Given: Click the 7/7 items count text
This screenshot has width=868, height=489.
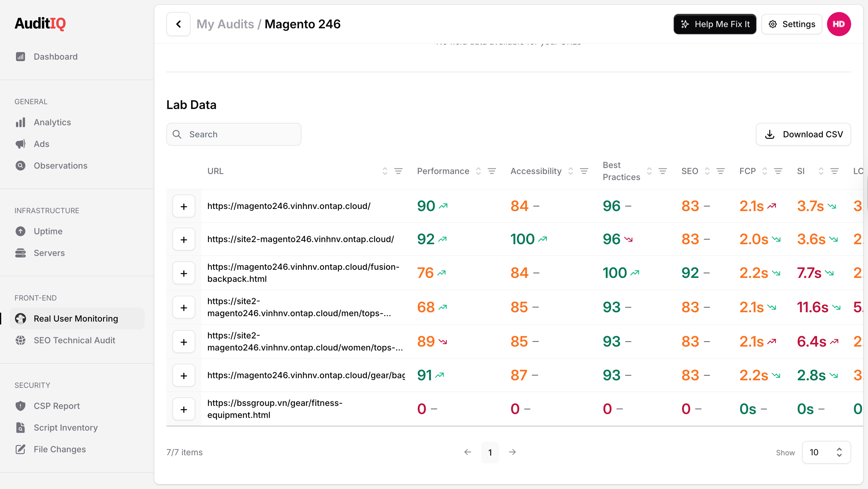Looking at the screenshot, I should click(184, 452).
